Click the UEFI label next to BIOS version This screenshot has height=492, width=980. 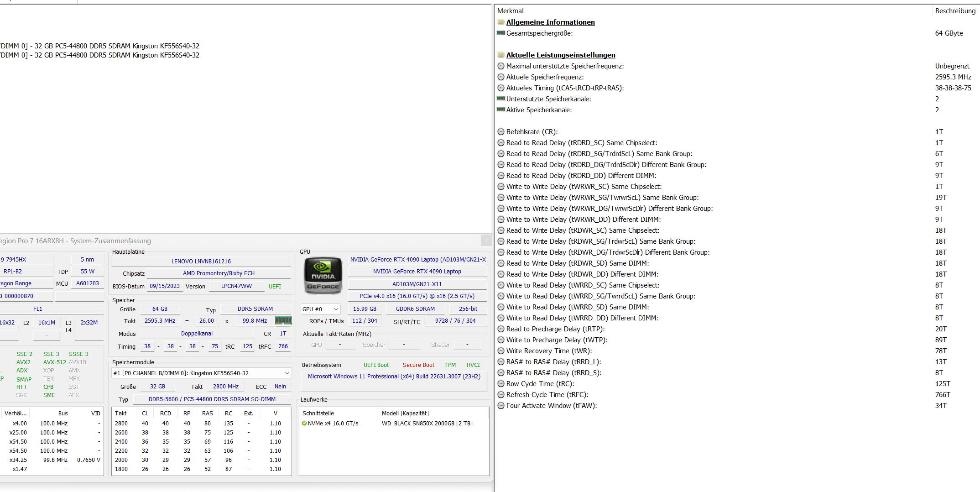pyautogui.click(x=275, y=286)
